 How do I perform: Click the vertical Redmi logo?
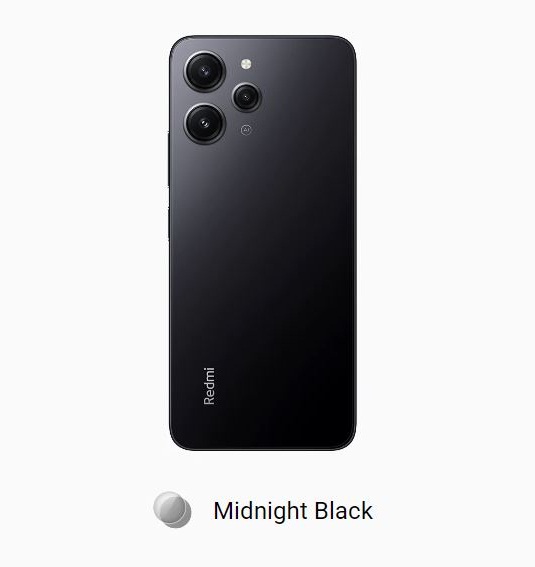(209, 386)
